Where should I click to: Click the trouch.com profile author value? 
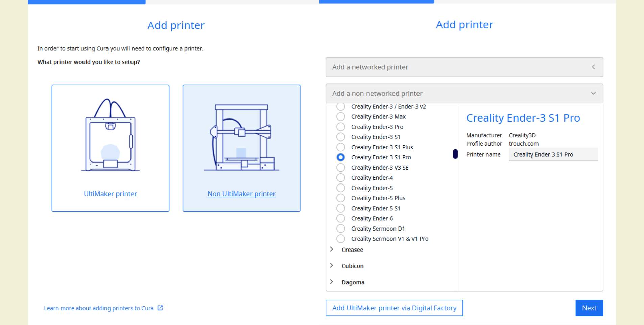pyautogui.click(x=524, y=144)
